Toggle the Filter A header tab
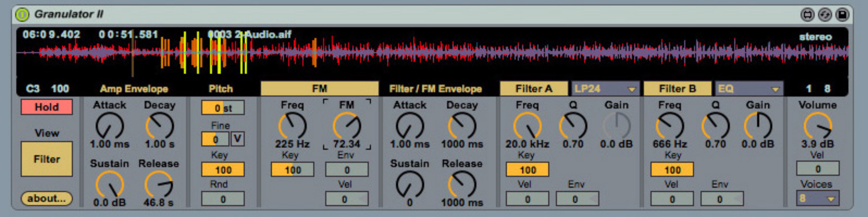The width and height of the screenshot is (868, 217). 534,89
